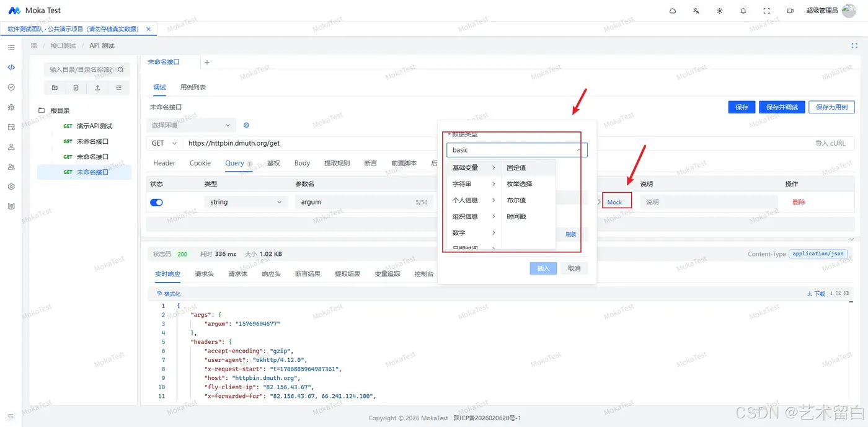Click the 下载 download link
This screenshot has height=427, width=868.
click(x=816, y=294)
